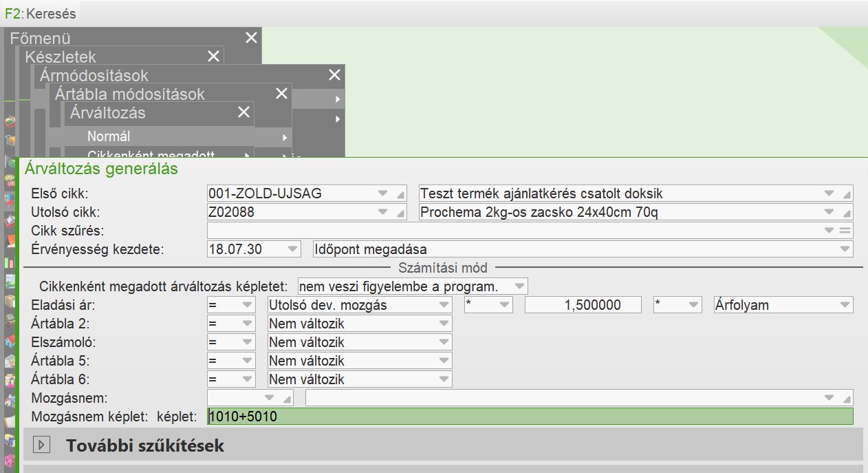
Task: Open the Eladási ár equals operator dropdown
Action: pos(248,305)
